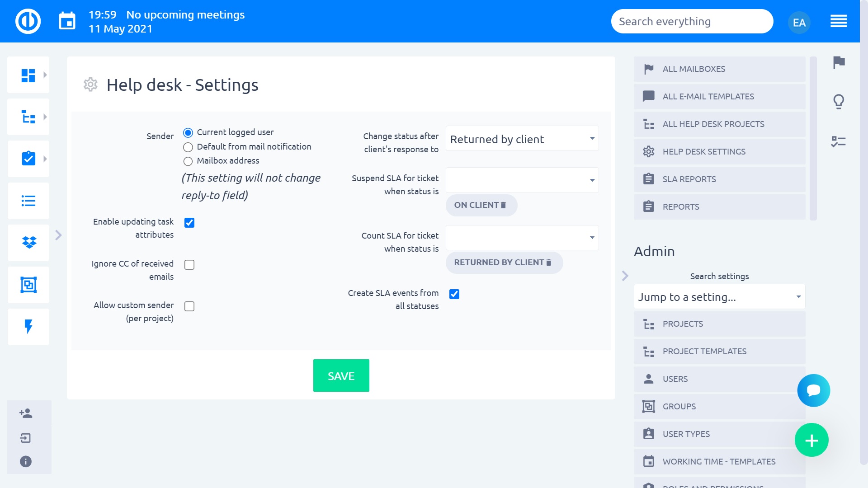Open the Returned by client status dropdown

[x=522, y=139]
